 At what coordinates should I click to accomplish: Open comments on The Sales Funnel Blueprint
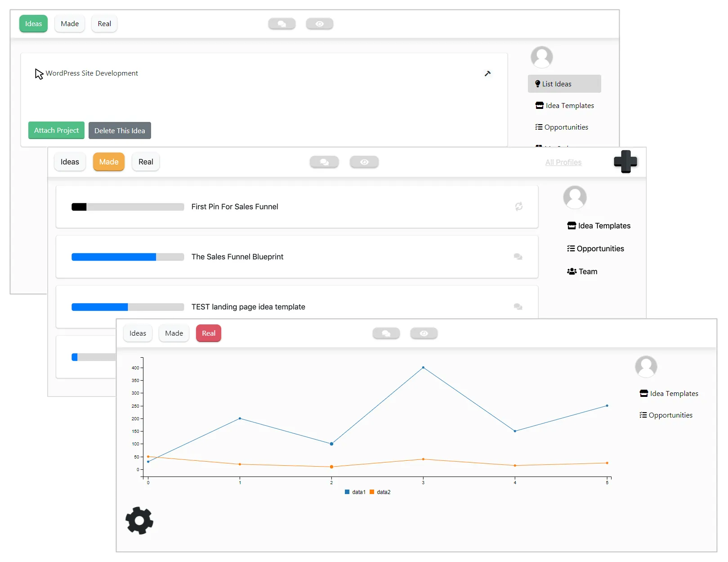(x=518, y=257)
